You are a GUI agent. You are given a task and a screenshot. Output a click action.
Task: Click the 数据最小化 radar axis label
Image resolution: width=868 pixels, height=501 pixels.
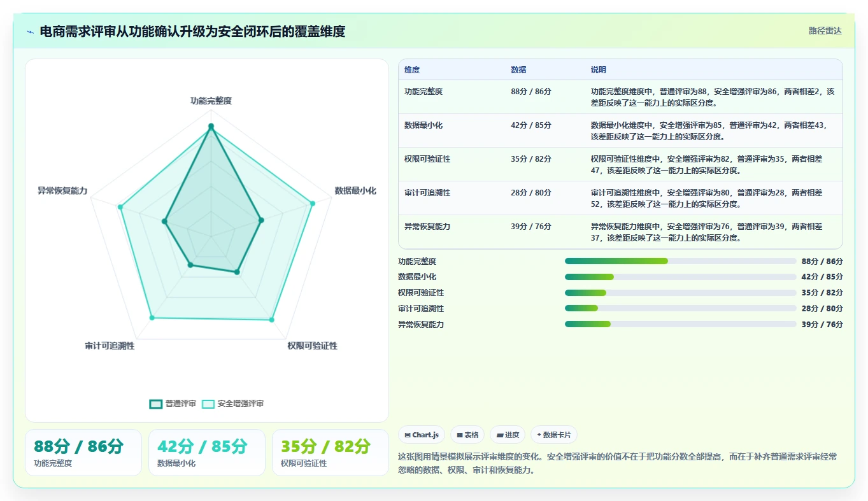[x=355, y=191]
